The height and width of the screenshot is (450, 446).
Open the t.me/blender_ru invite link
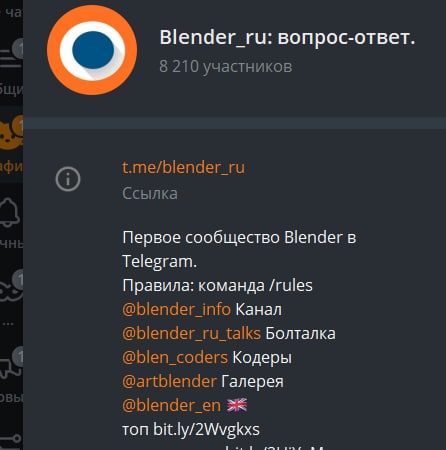[x=183, y=167]
